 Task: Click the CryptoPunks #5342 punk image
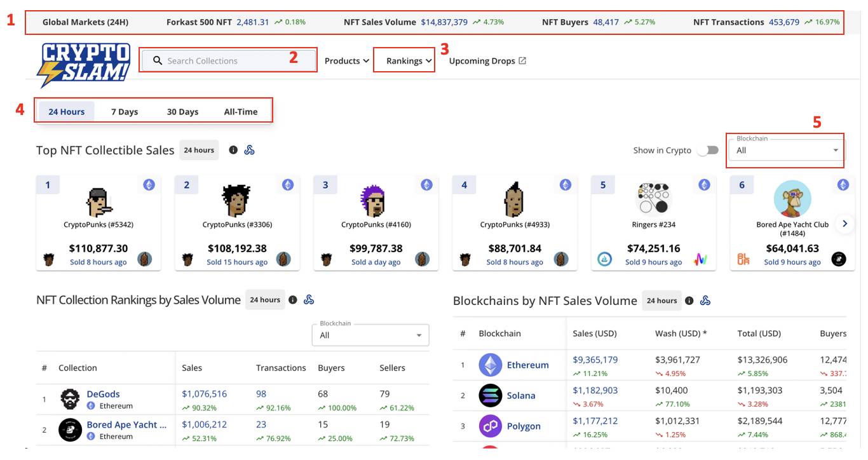(x=98, y=201)
